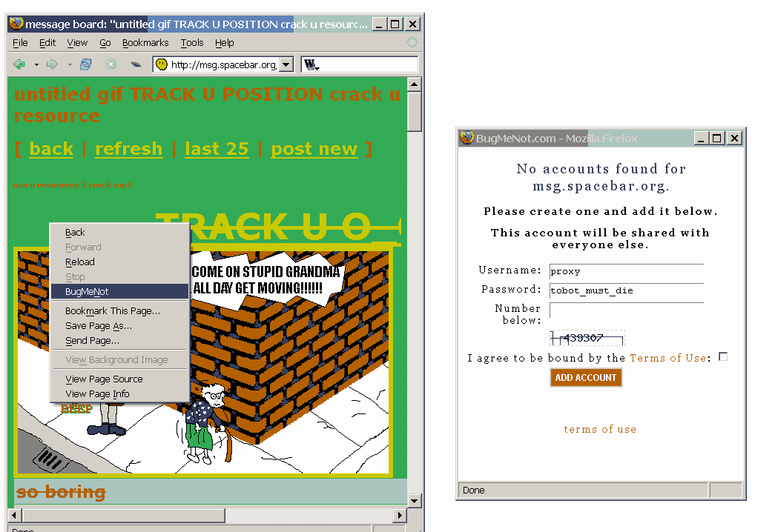The width and height of the screenshot is (775, 532).
Task: Open the Forward button history dropdown arrow
Action: 70,64
